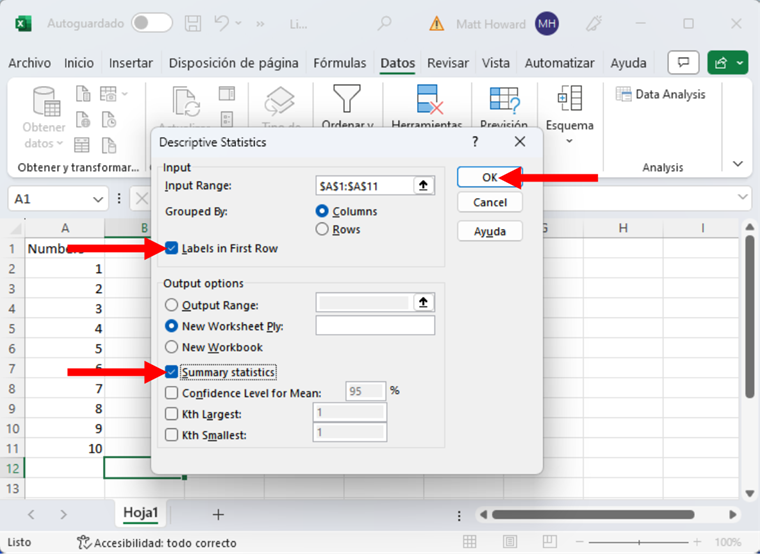Toggle the Autoguardado switch

point(151,23)
